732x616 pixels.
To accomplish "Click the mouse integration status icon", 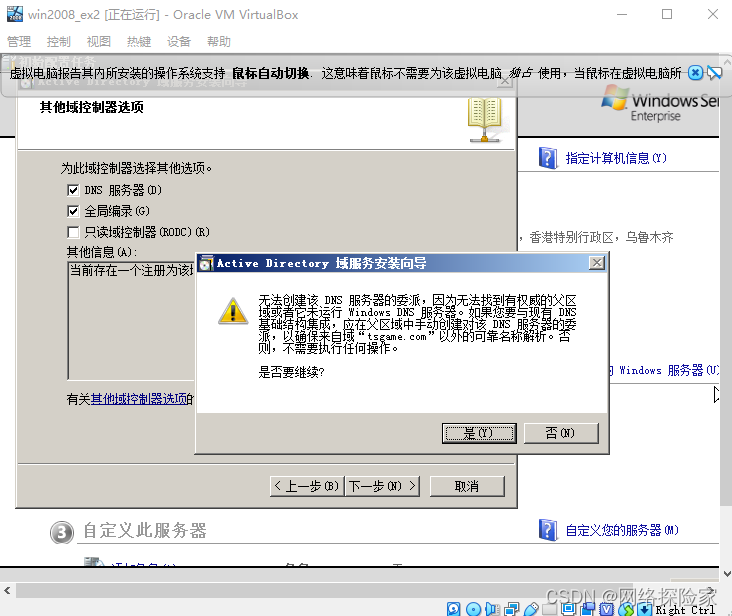I will point(626,609).
